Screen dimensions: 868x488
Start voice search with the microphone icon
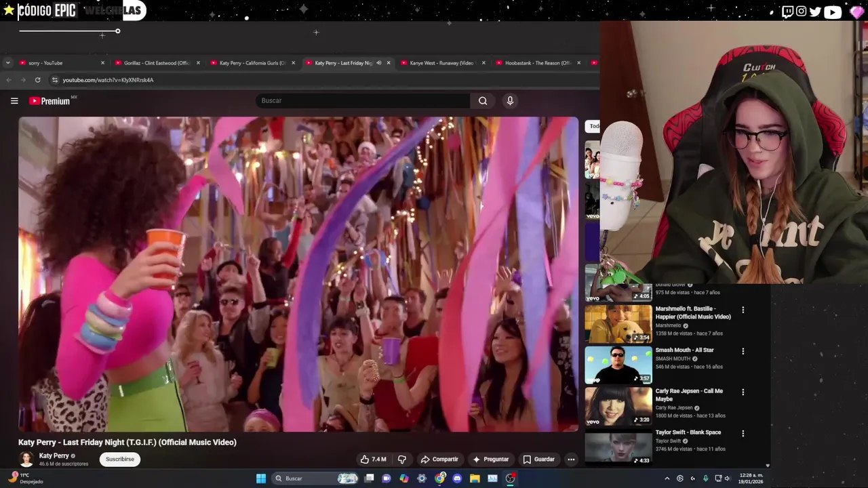point(510,101)
